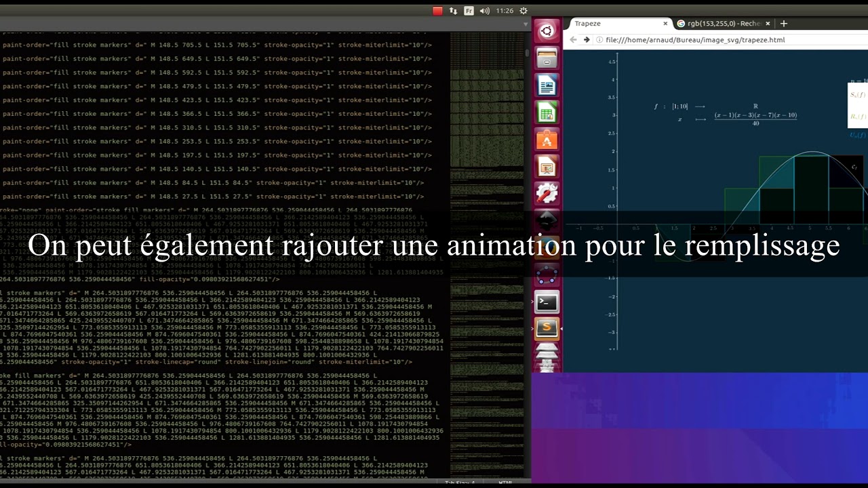Open Ubuntu Software Center in launcher

click(547, 140)
